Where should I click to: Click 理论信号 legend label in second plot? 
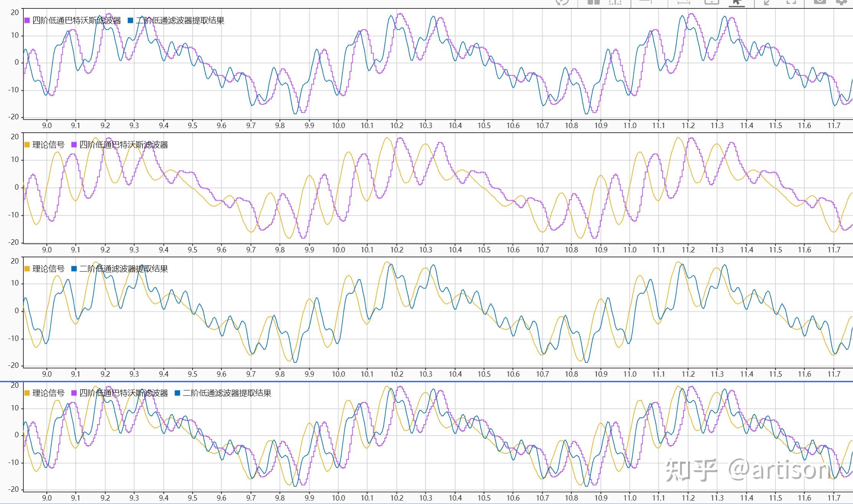(48, 145)
